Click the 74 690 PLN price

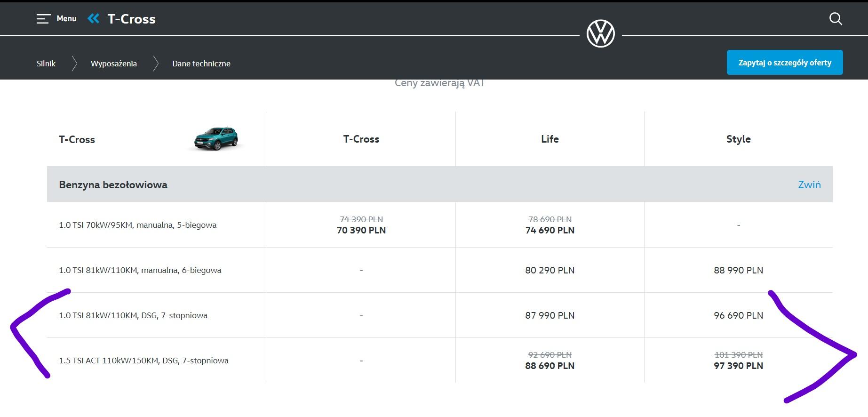(x=550, y=230)
